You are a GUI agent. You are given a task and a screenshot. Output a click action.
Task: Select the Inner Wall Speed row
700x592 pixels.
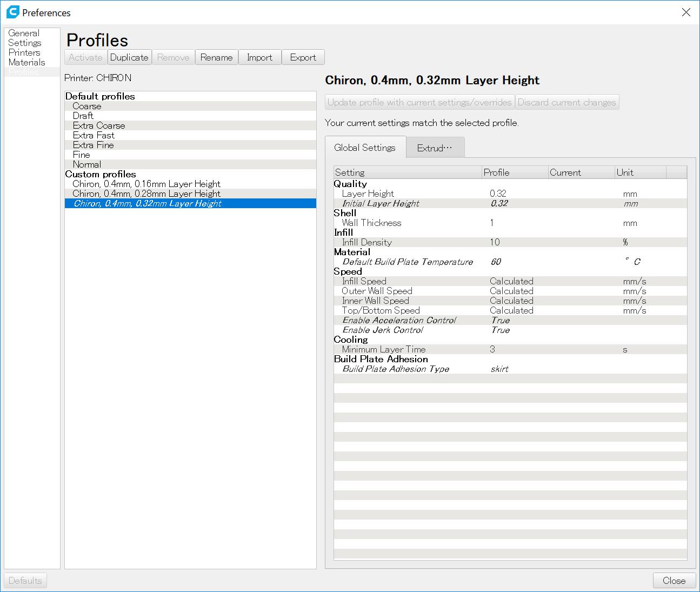510,301
